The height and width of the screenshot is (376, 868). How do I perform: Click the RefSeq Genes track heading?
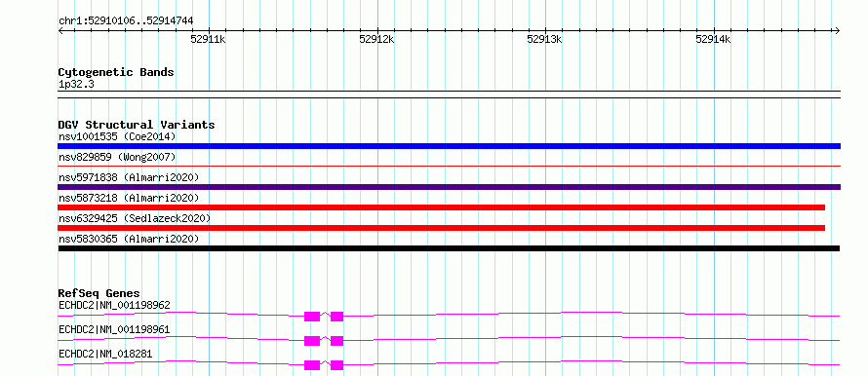tap(99, 293)
